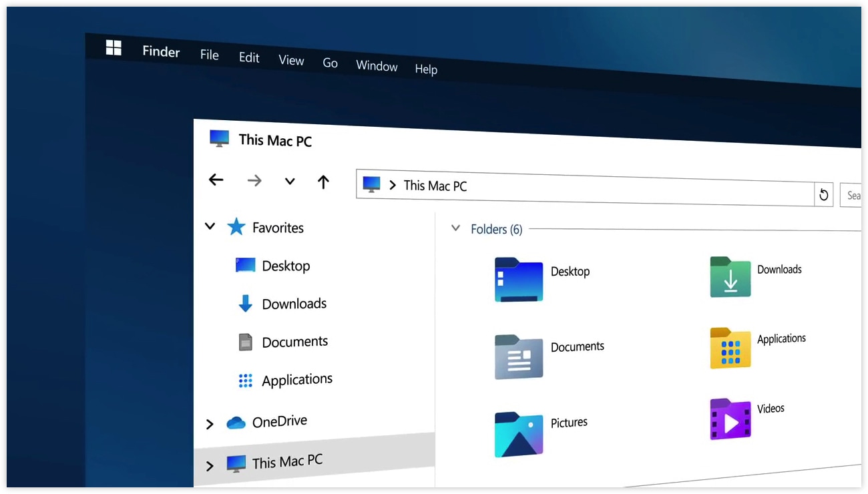Click the Folders (6) group header
This screenshot has width=868, height=494.
coord(496,229)
